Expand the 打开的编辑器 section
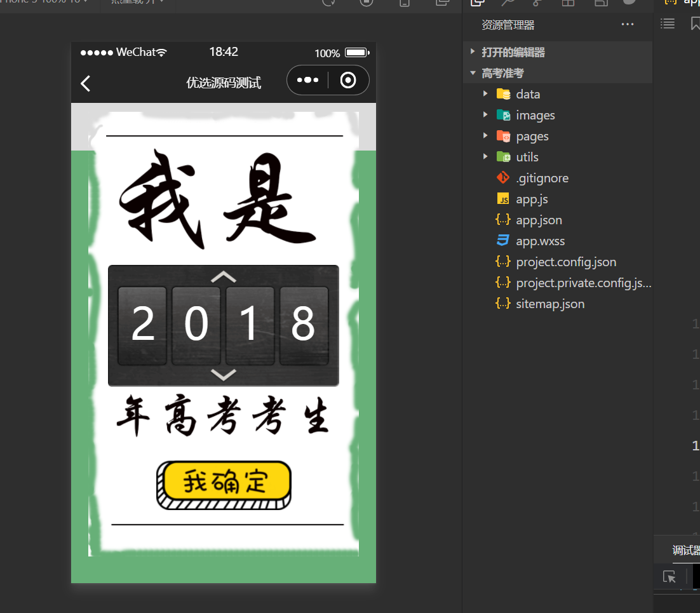Screen dimensions: 700x613 473,52
